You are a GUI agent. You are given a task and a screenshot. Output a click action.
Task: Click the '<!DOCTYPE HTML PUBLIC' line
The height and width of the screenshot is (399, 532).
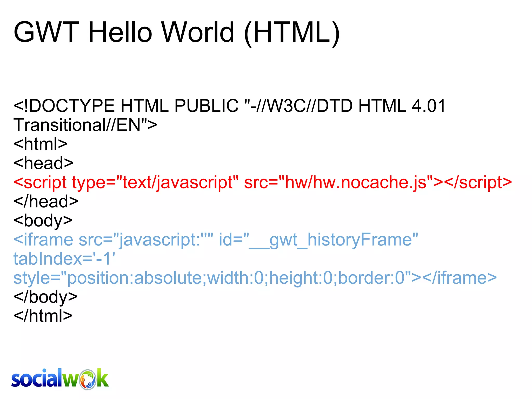pyautogui.click(x=230, y=106)
